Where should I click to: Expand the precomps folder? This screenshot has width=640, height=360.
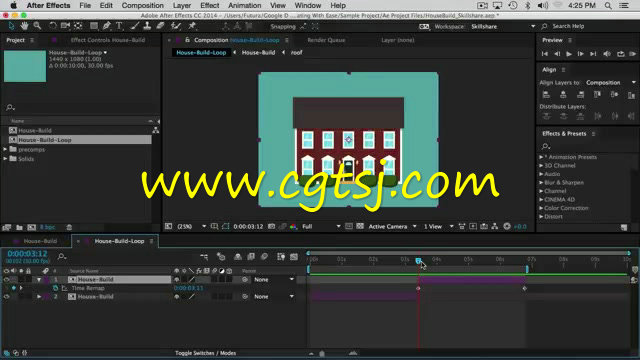pos(5,149)
